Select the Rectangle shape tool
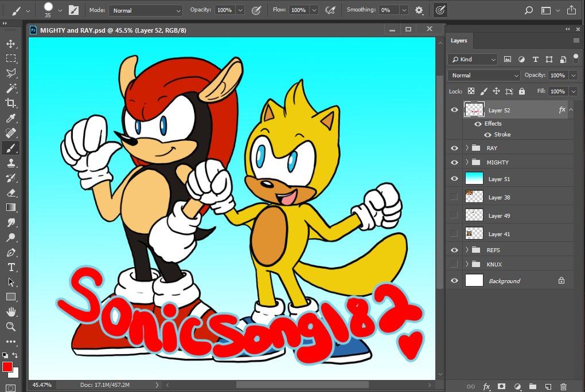 click(11, 297)
